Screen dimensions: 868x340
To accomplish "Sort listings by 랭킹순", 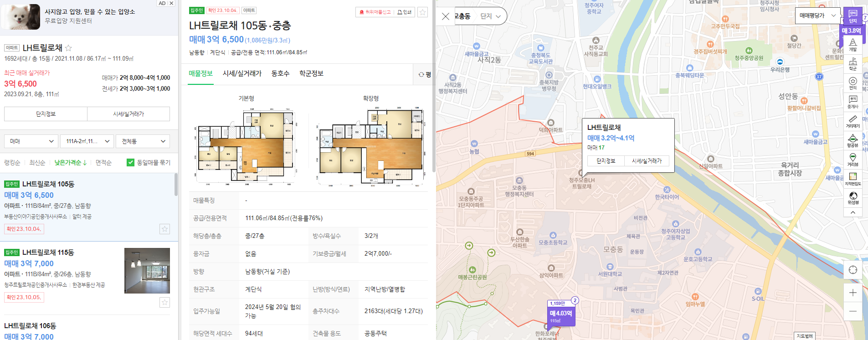I will coord(12,163).
